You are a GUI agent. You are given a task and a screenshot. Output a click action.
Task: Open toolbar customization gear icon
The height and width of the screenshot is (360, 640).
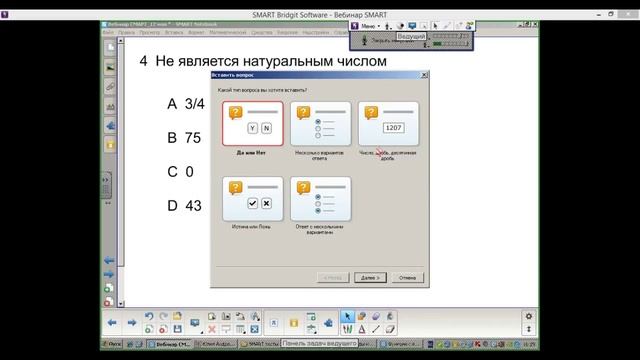(x=529, y=316)
